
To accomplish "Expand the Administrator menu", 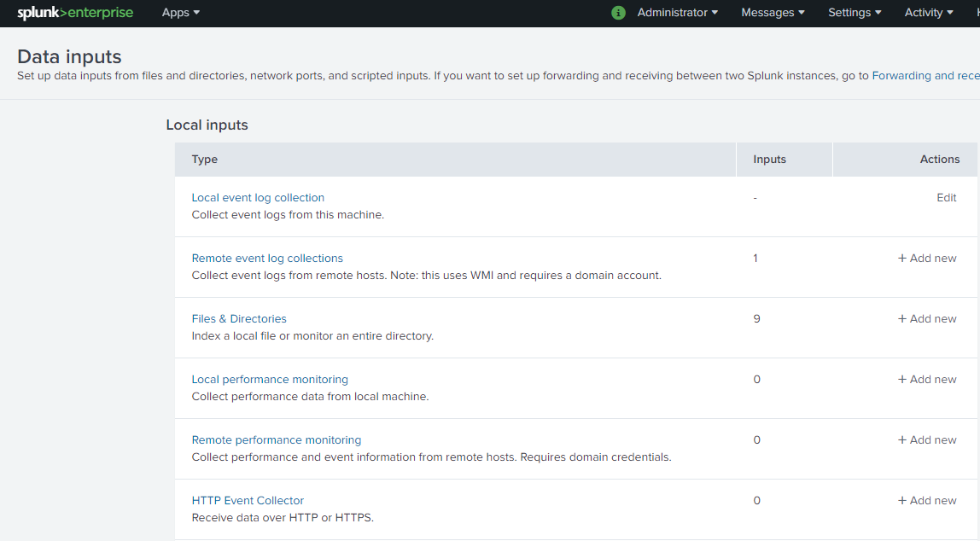I will pos(677,13).
